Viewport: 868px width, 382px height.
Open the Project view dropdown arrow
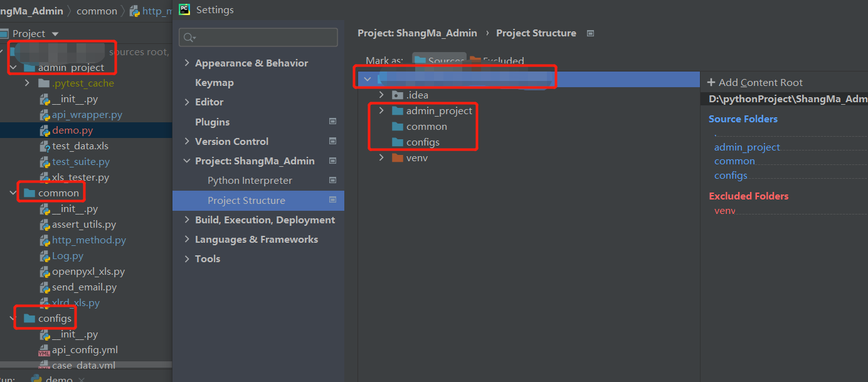(55, 34)
